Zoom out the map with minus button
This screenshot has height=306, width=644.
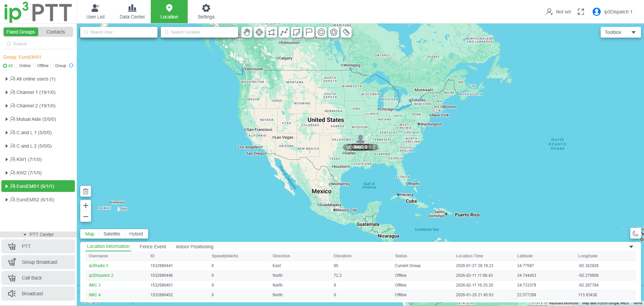tap(86, 216)
